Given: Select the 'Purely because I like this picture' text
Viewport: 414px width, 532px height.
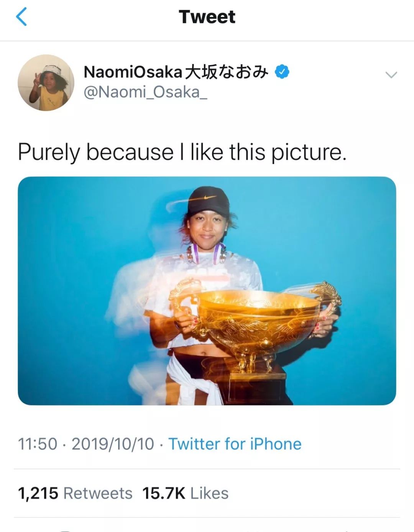Looking at the screenshot, I should pyautogui.click(x=182, y=152).
